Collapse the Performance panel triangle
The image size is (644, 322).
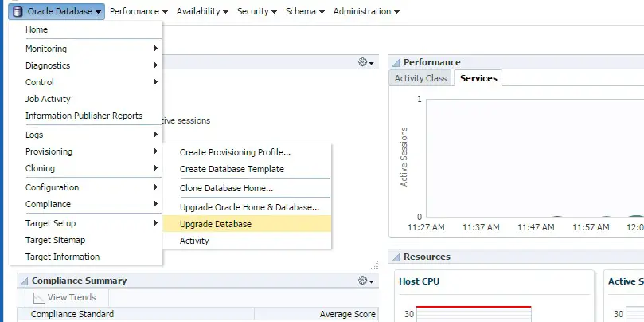(396, 63)
